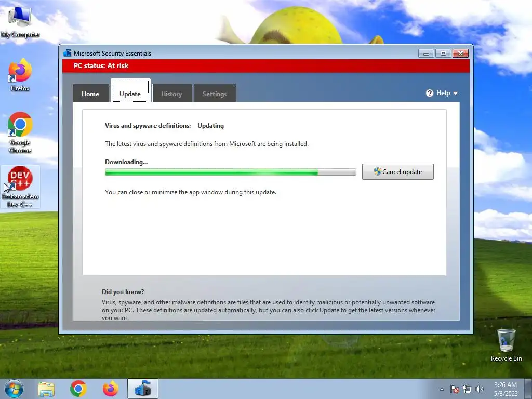Click the Cancel update button
This screenshot has width=532, height=399.
pyautogui.click(x=397, y=171)
